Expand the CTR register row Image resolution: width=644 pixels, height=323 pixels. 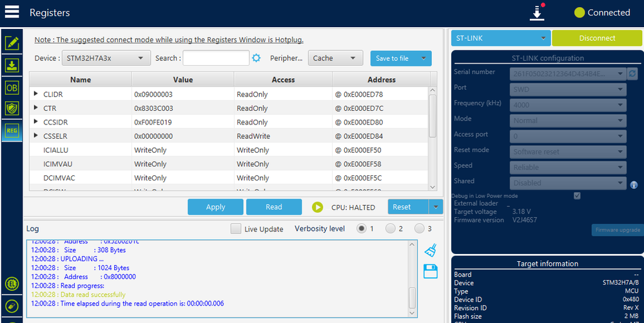[36, 108]
